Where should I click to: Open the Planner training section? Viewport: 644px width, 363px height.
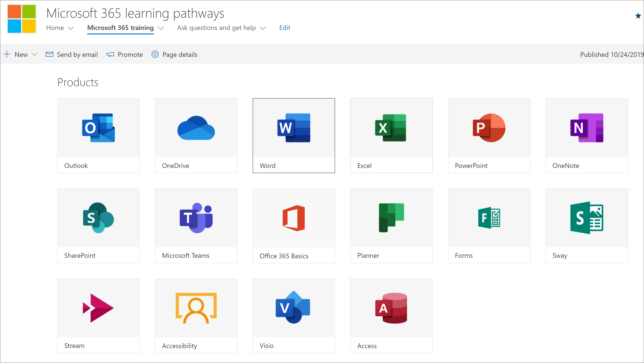coord(391,225)
